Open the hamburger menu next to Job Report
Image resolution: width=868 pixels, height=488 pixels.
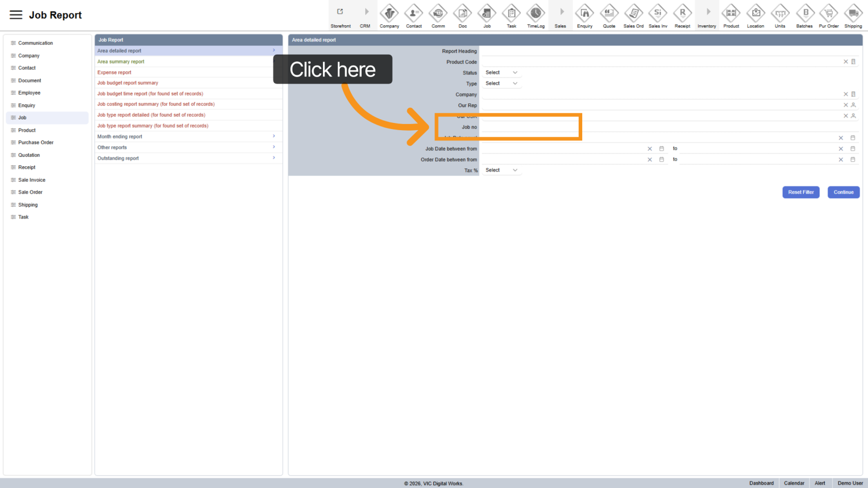tap(16, 15)
